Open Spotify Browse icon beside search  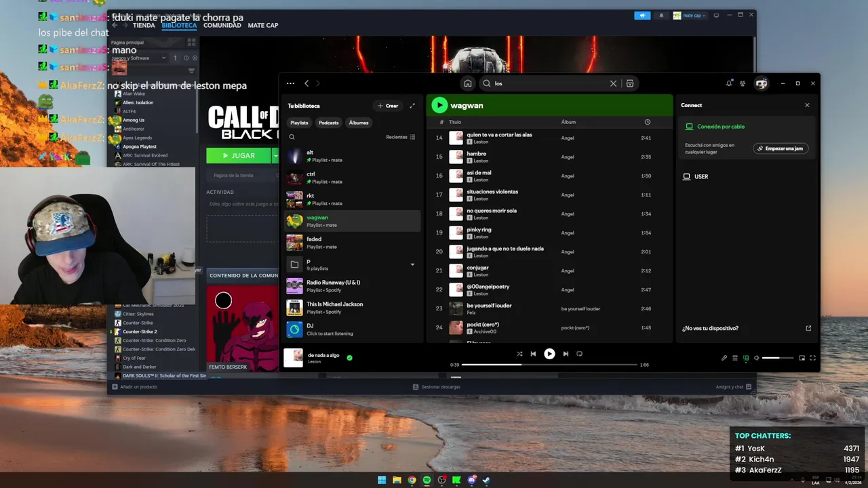click(x=630, y=83)
